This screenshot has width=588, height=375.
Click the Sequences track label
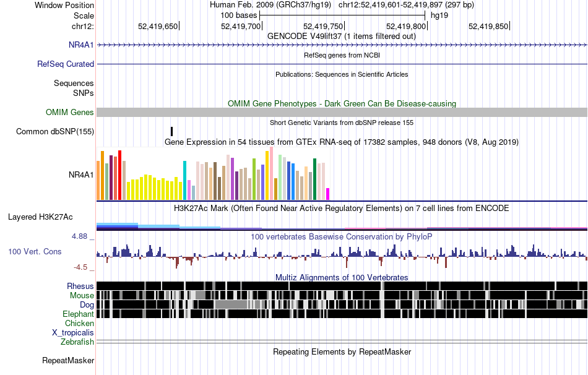point(74,84)
